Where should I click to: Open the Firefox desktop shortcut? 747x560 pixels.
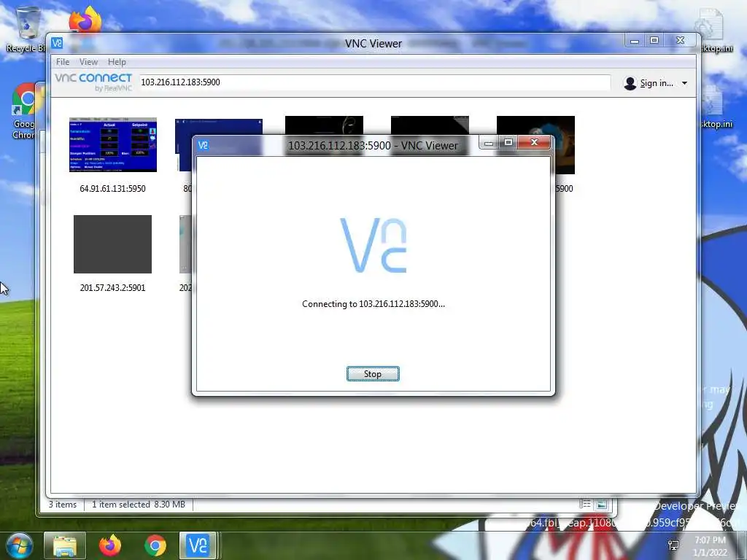pos(85,20)
